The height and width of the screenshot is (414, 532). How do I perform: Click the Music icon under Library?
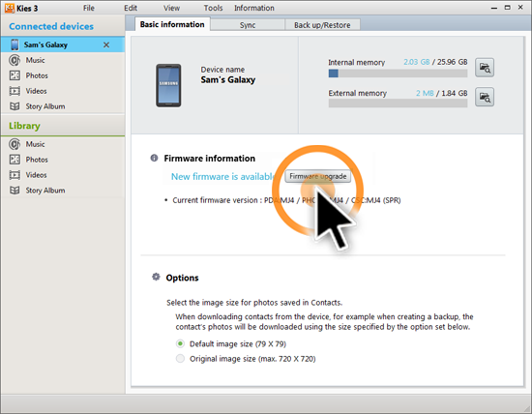(x=15, y=144)
